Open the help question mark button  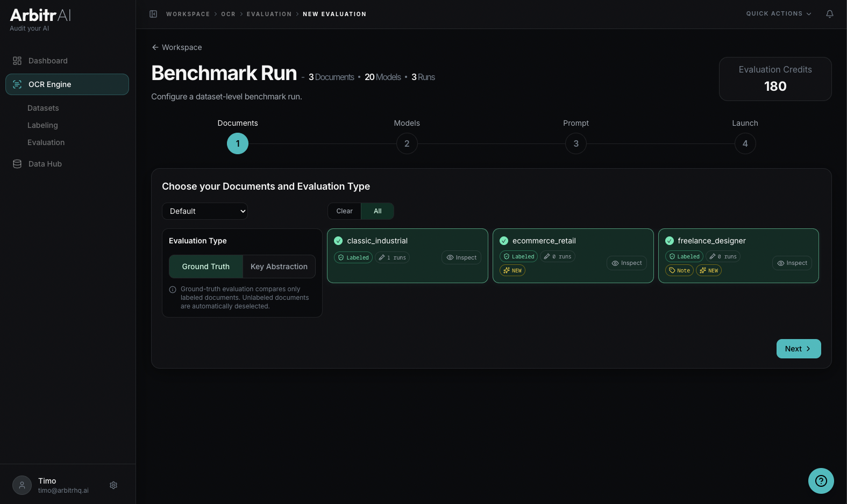pos(821,481)
